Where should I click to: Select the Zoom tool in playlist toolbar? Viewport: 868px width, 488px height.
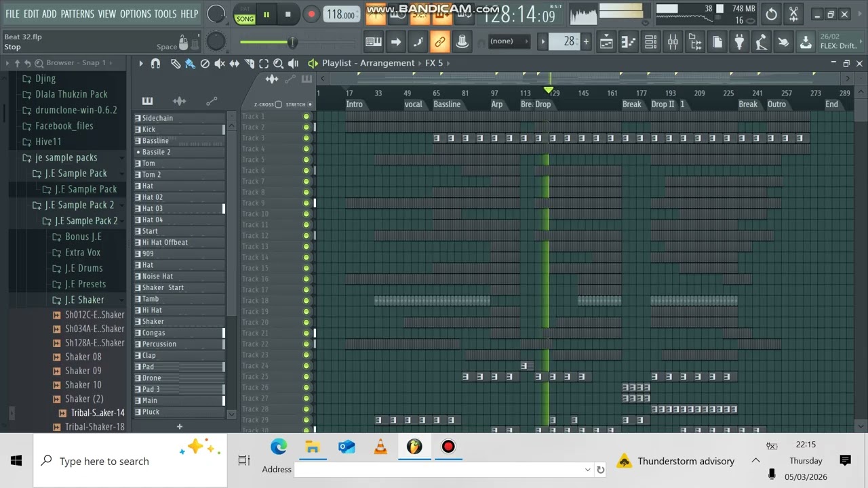[279, 63]
